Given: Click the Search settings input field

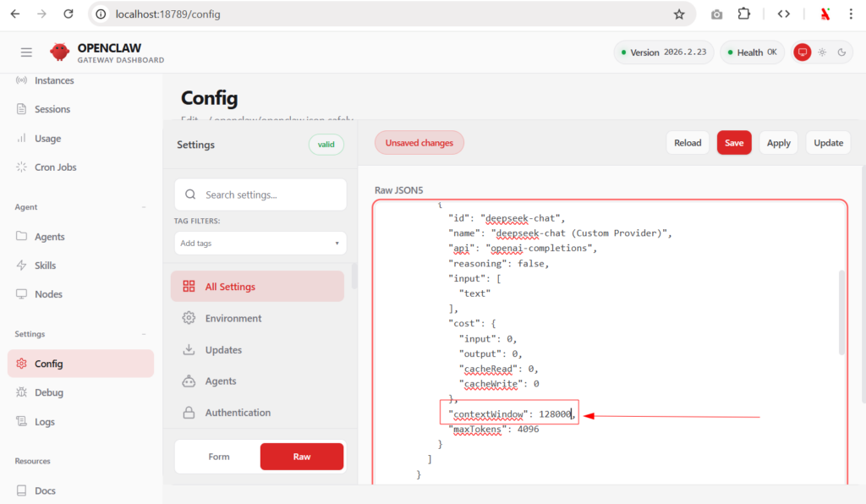Looking at the screenshot, I should [x=271, y=194].
